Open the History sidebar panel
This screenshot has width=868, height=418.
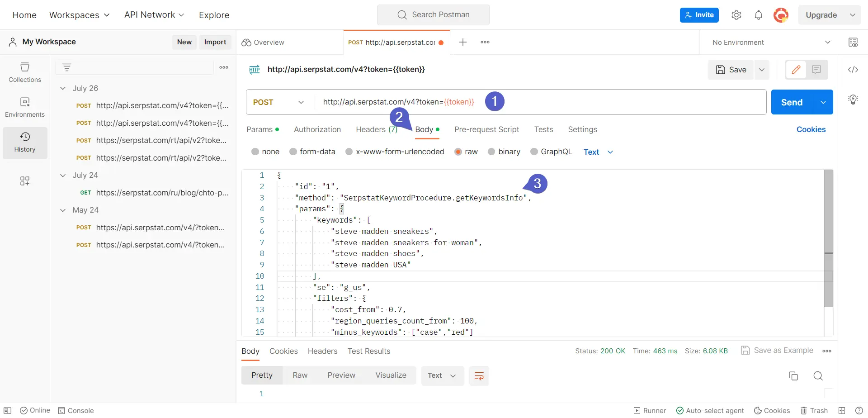(25, 142)
